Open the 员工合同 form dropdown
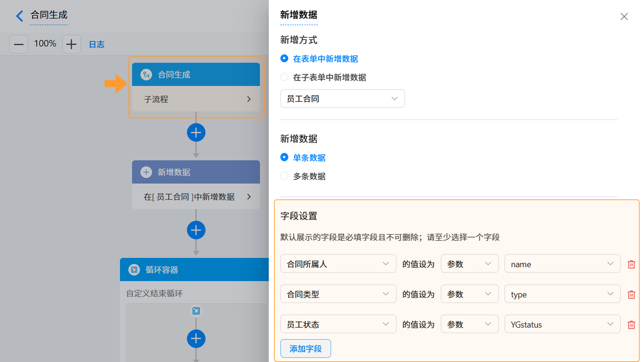Image resolution: width=644 pixels, height=362 pixels. coord(342,99)
